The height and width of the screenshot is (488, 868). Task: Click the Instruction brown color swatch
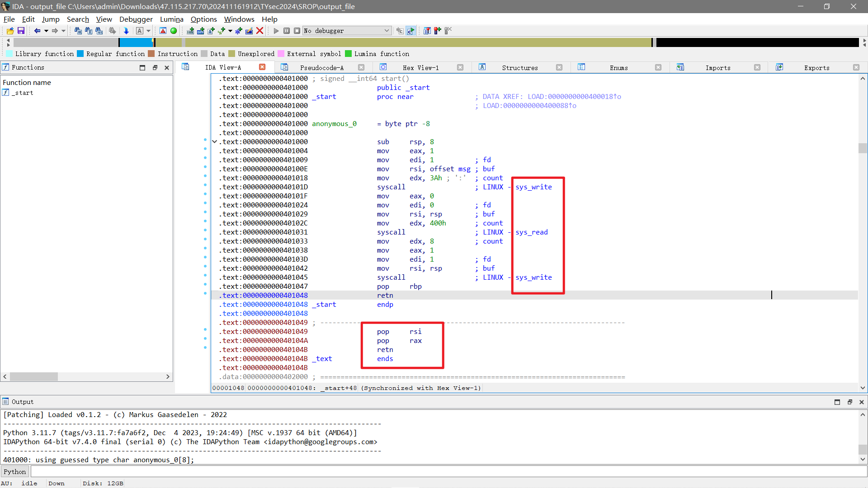(151, 54)
